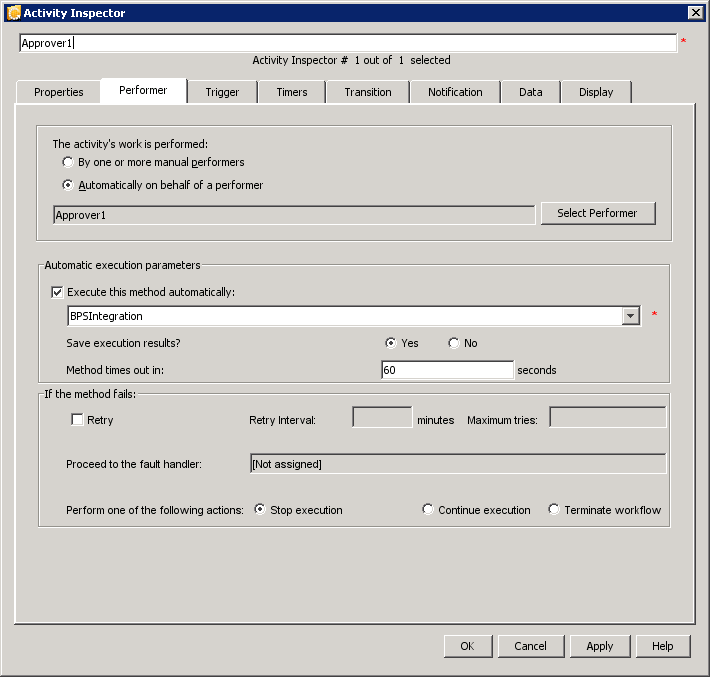710x677 pixels.
Task: Click the 'If the method fails:' group label
Action: [90, 394]
